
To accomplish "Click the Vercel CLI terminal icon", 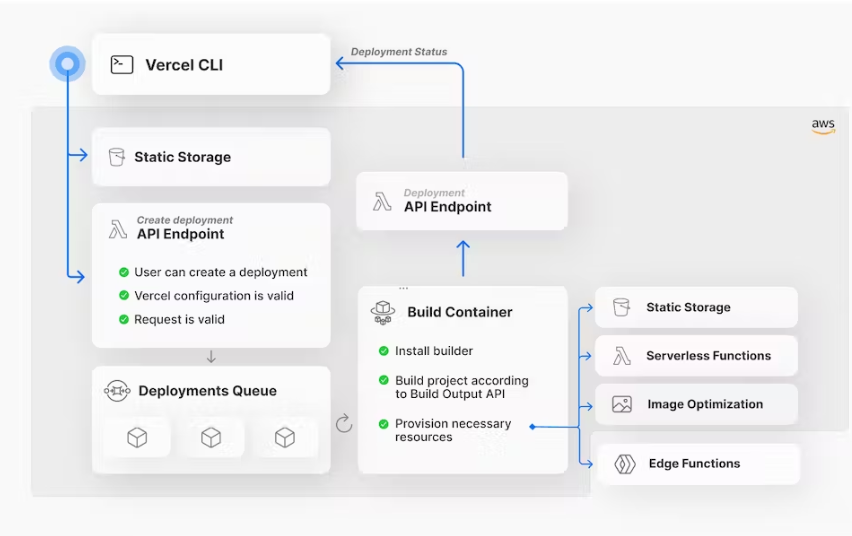I will pyautogui.click(x=122, y=65).
